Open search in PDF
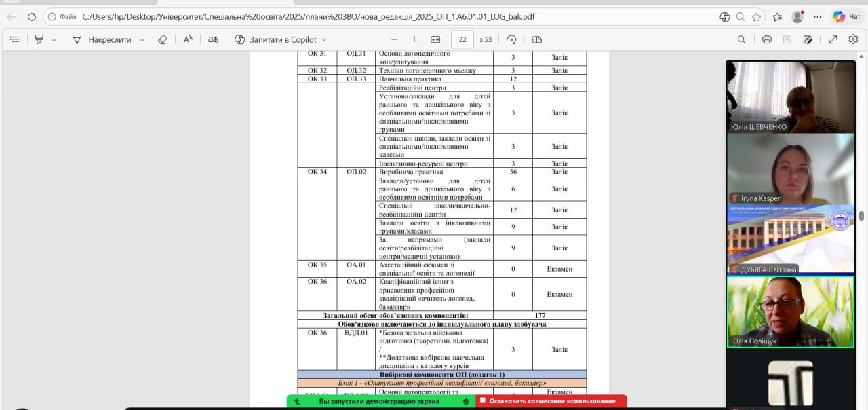Screen dimensions: 868x410 tap(741, 39)
